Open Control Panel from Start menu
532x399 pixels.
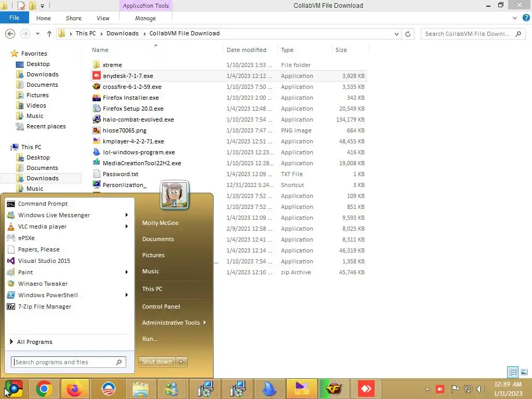tap(161, 307)
